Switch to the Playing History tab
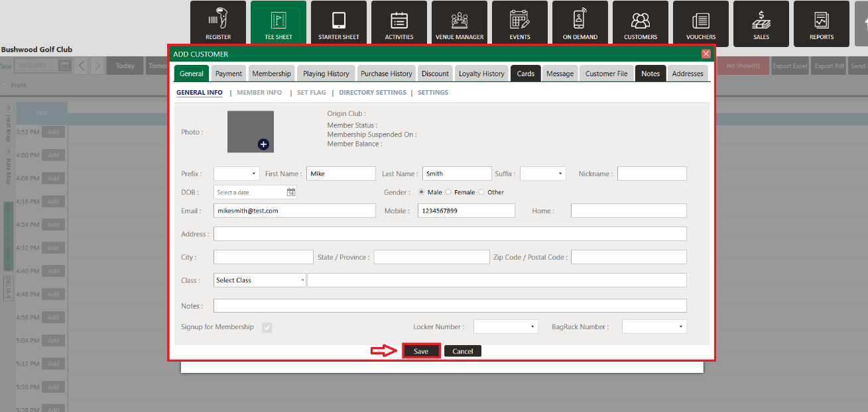The height and width of the screenshot is (412, 868). pos(326,74)
